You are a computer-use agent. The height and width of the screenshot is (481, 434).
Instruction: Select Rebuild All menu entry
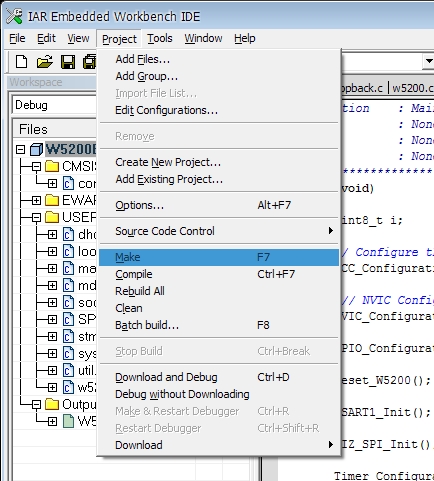(219, 291)
